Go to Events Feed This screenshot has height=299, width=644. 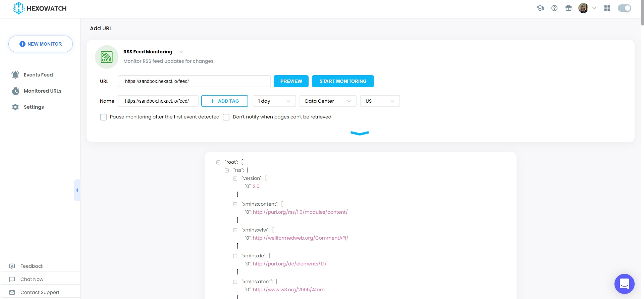click(38, 75)
